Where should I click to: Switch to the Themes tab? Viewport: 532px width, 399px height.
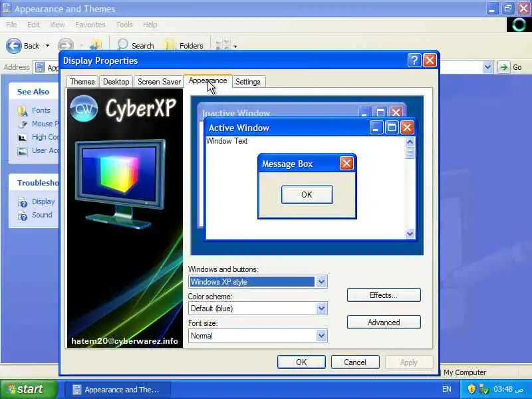[82, 82]
